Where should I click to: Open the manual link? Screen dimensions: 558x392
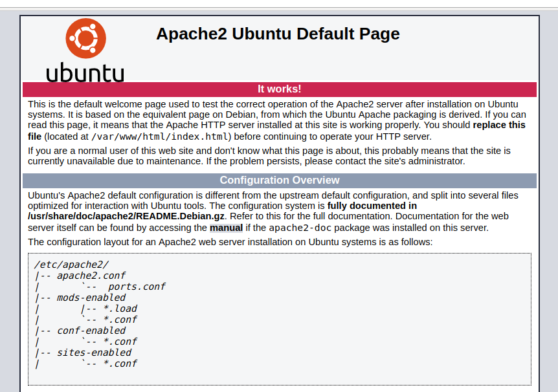click(x=227, y=228)
